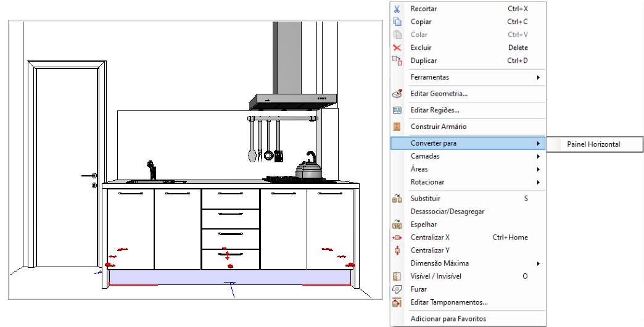Select Centralizar X menu entry
644x327 pixels.
[468, 238]
